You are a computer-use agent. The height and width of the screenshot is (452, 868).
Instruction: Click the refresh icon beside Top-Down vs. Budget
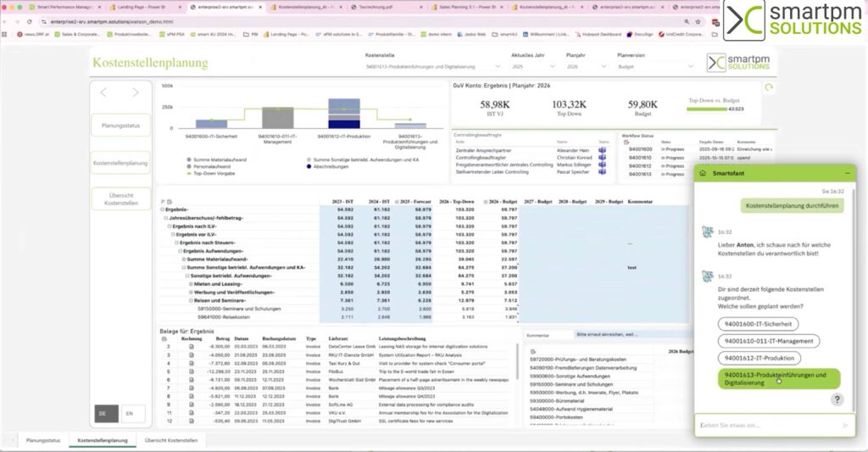pyautogui.click(x=768, y=87)
